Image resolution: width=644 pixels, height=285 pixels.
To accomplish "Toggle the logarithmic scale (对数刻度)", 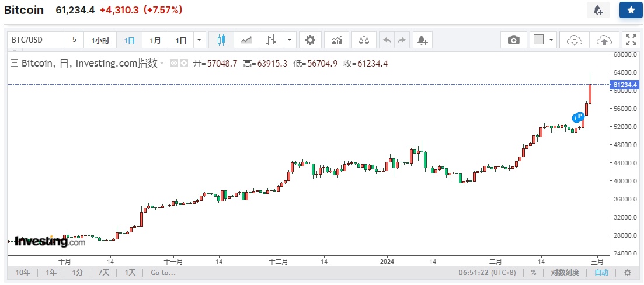I will (565, 272).
